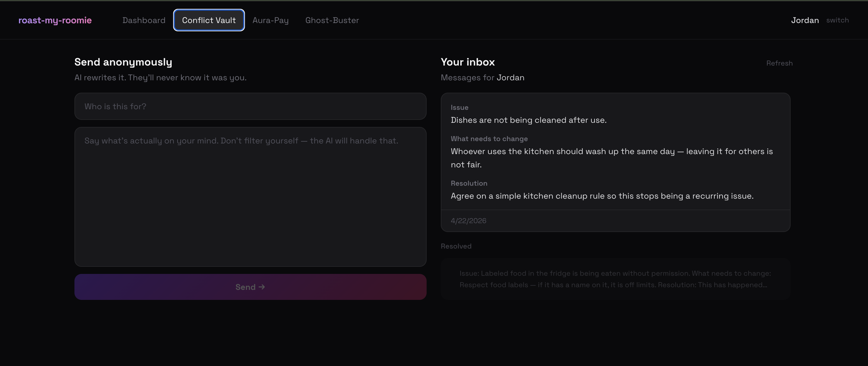The width and height of the screenshot is (868, 366).
Task: Click the 'Your inbox' heading
Action: (x=467, y=62)
